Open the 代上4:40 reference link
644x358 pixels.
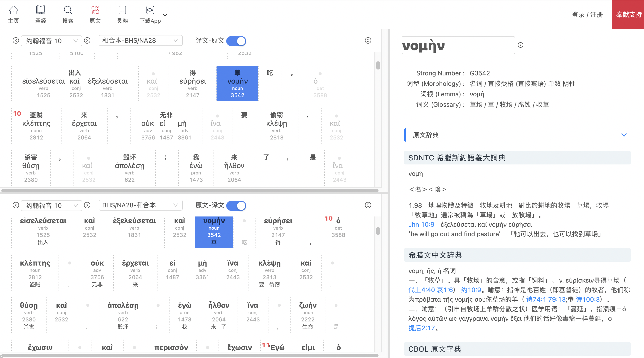(x=421, y=290)
